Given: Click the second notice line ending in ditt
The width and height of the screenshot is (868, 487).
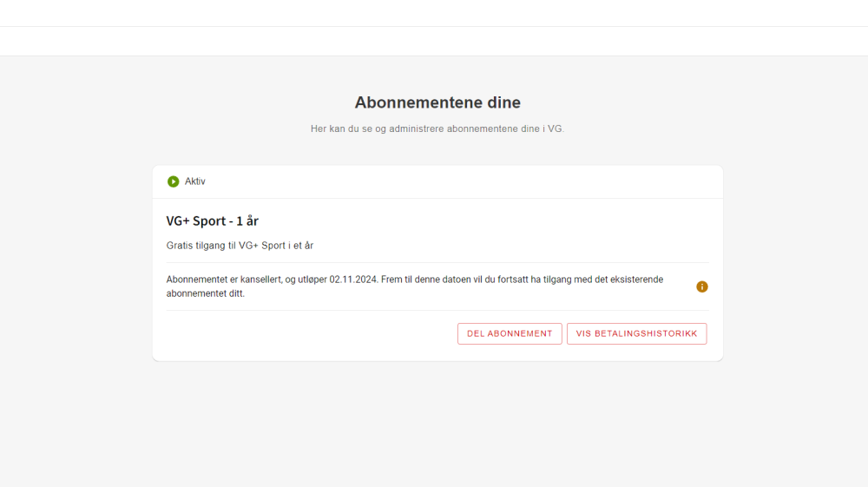Looking at the screenshot, I should tap(206, 293).
